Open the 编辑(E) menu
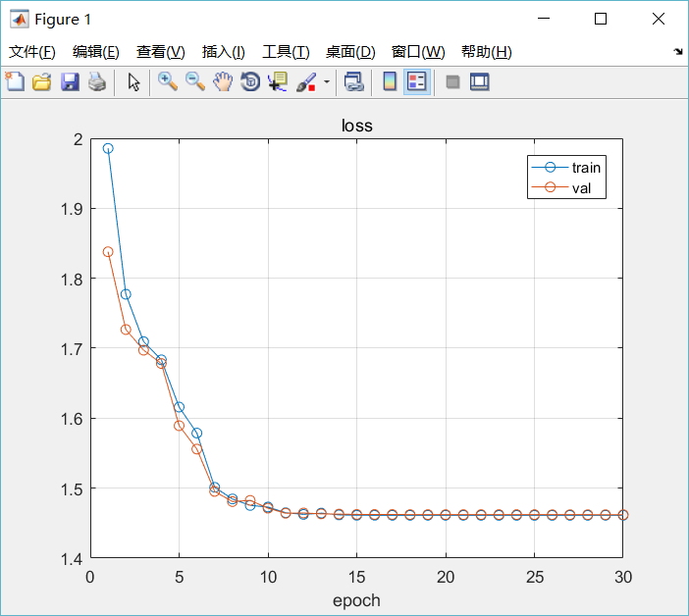Screen dimensions: 689x616 (x=96, y=52)
